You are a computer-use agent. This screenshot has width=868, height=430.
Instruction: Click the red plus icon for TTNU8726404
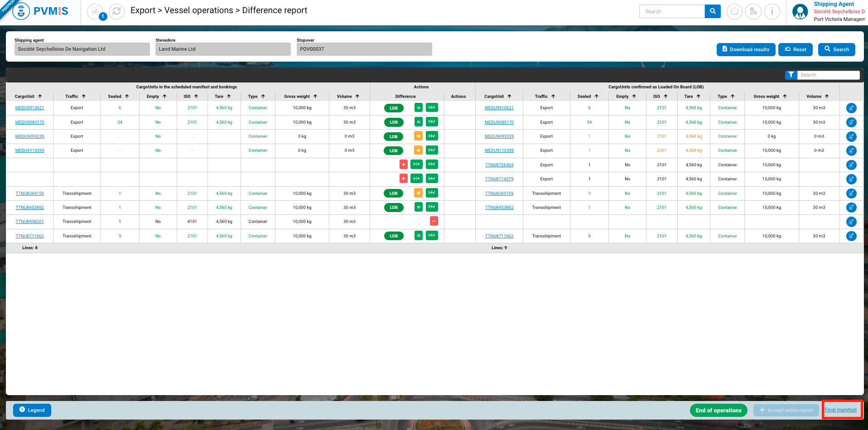[403, 164]
